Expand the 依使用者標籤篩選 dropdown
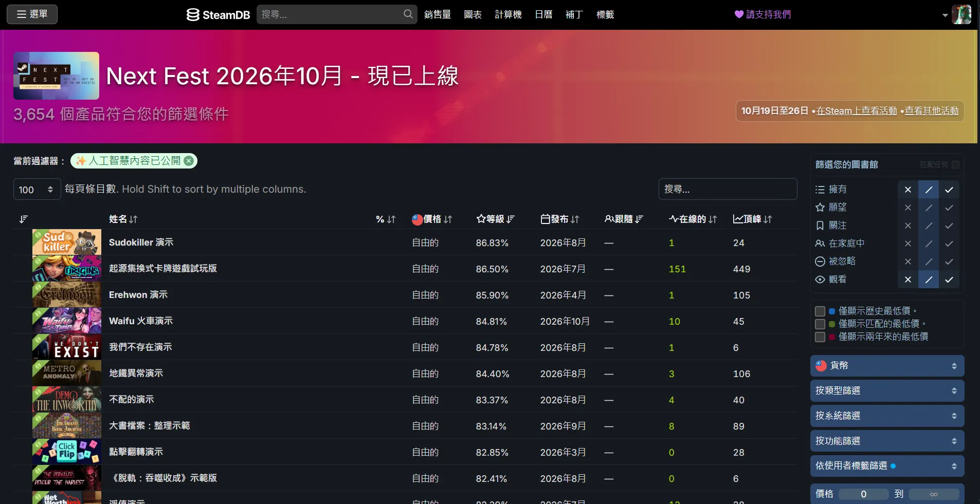This screenshot has width=980, height=504. [x=887, y=466]
